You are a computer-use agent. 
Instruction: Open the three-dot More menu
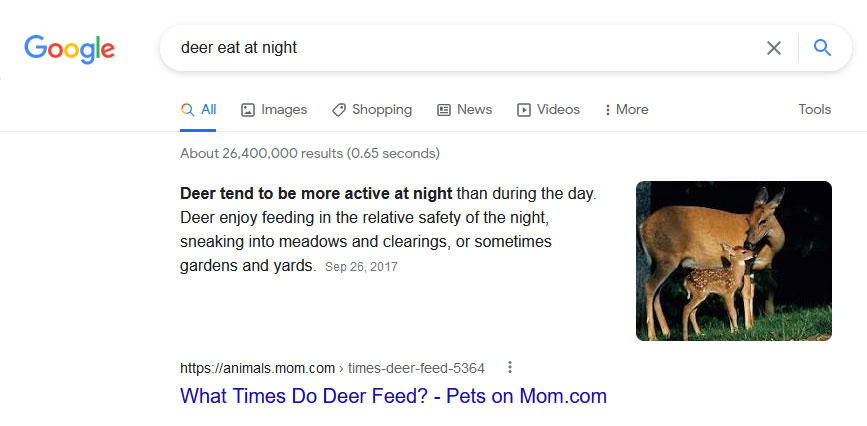pos(626,110)
